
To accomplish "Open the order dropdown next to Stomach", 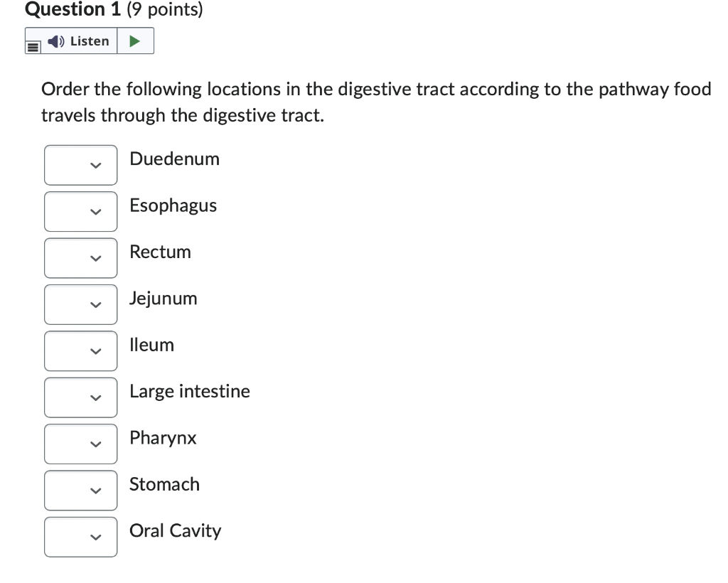I will tap(80, 490).
